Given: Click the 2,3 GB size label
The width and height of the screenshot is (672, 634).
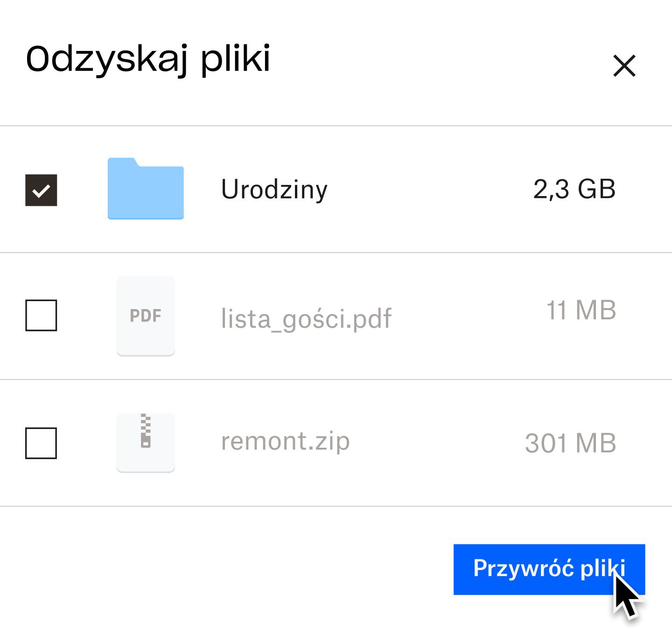Looking at the screenshot, I should point(574,190).
